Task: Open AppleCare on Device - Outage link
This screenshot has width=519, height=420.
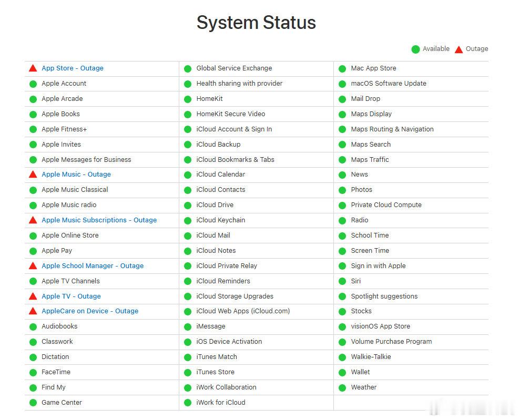Action: click(90, 311)
